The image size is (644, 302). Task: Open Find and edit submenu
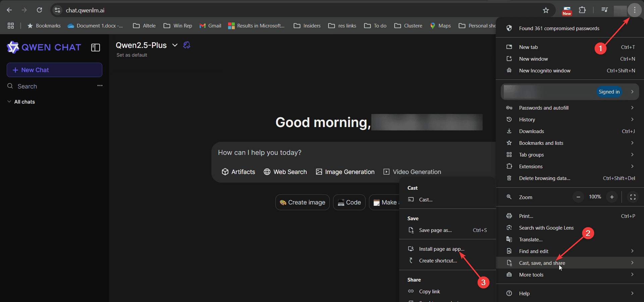tap(570, 251)
